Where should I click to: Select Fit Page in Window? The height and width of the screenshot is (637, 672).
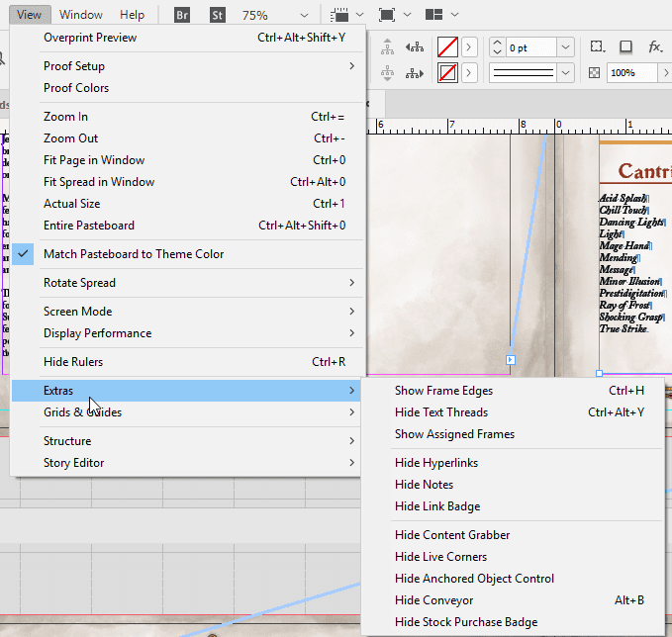188,160
